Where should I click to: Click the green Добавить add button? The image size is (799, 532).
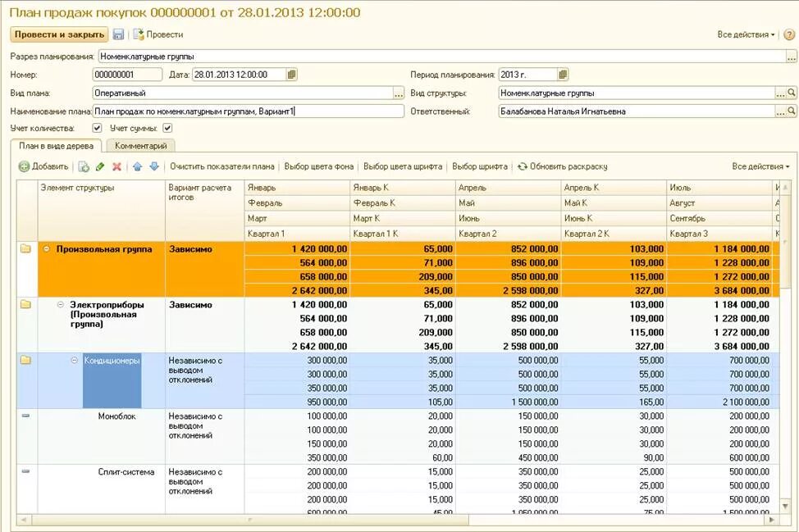point(43,166)
